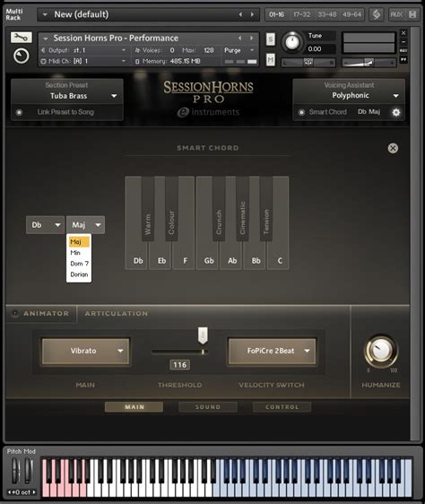Toggle the Animator power button
This screenshot has height=504, width=425.
coord(14,313)
